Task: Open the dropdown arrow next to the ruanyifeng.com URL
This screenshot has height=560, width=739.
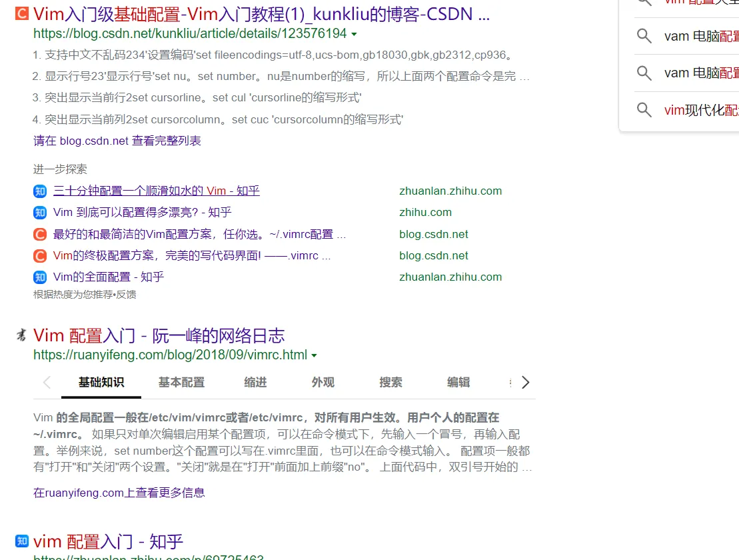Action: pyautogui.click(x=314, y=355)
